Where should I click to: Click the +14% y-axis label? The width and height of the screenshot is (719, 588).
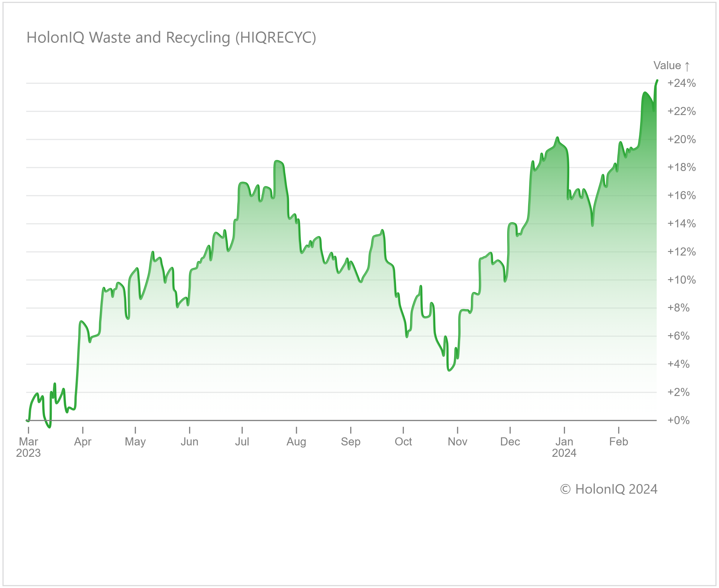pyautogui.click(x=682, y=223)
